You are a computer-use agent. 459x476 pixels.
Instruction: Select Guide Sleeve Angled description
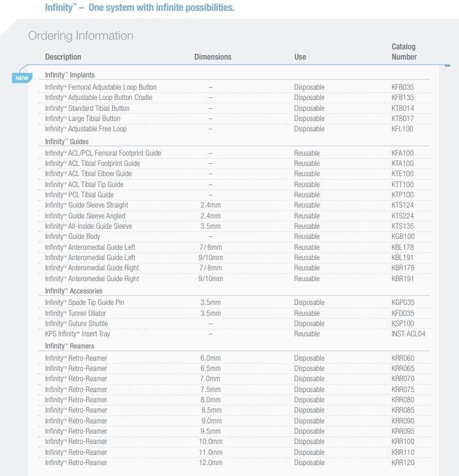[x=85, y=216]
